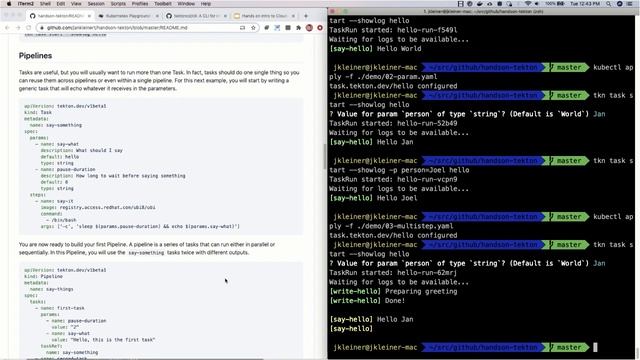This screenshot has height=360, width=640.
Task: Open the volume control in the menu bar
Action: (x=537, y=4)
